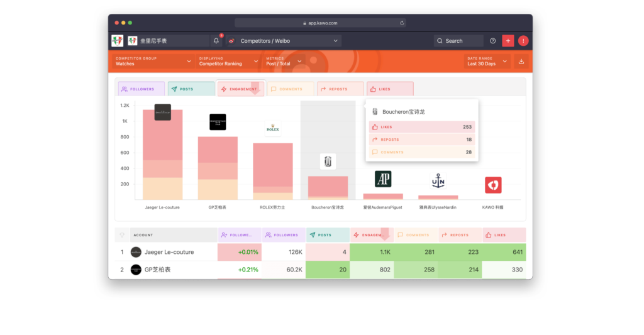Click the Ulysse Nardin anchor logo
Screen dimensions: 644x335
[x=438, y=180]
